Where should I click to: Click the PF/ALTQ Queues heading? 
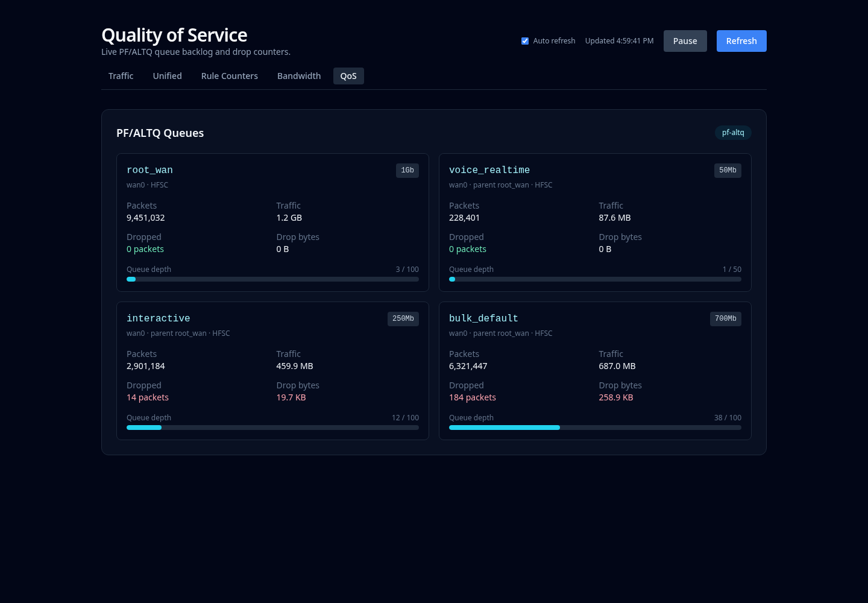point(160,133)
